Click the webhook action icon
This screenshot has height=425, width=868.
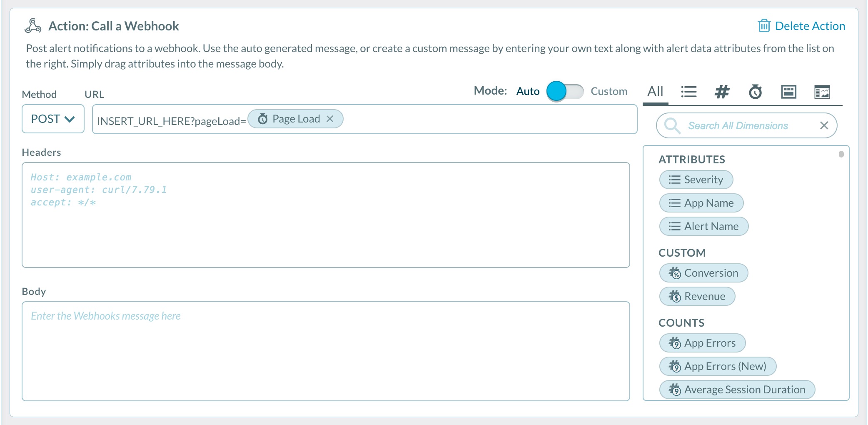[x=32, y=26]
